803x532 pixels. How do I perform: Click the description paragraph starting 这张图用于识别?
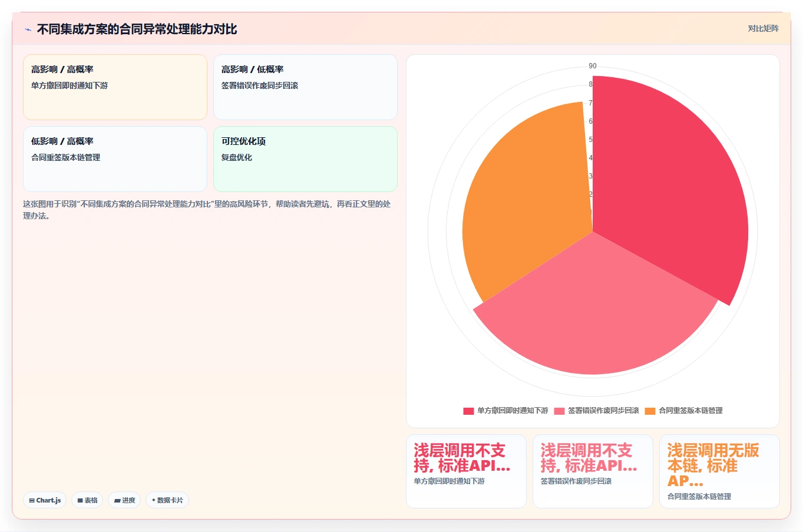click(207, 210)
